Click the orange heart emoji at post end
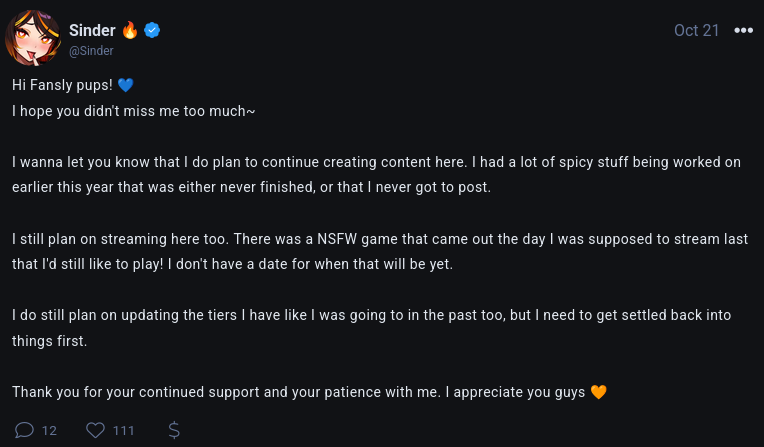 [x=598, y=392]
